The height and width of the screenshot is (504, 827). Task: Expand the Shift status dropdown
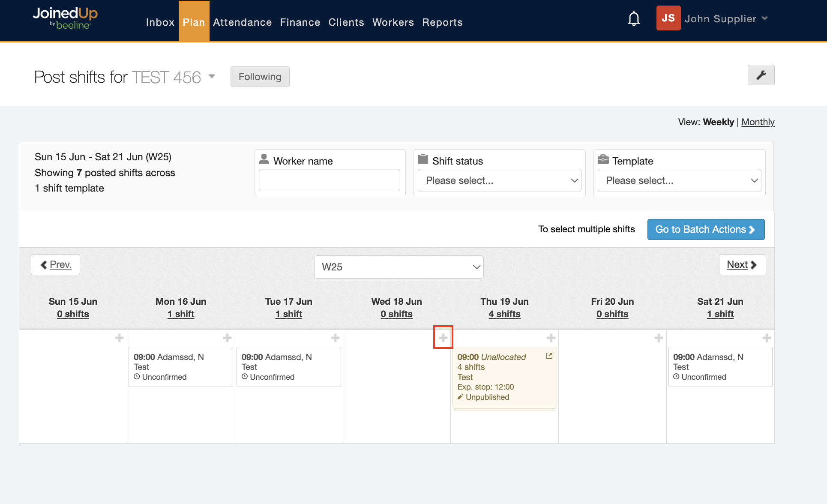click(499, 180)
